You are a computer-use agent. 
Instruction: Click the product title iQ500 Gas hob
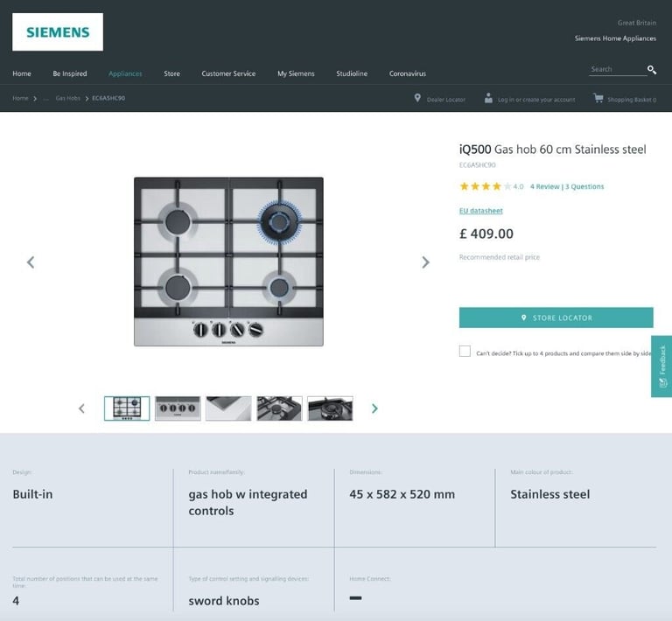(x=552, y=150)
